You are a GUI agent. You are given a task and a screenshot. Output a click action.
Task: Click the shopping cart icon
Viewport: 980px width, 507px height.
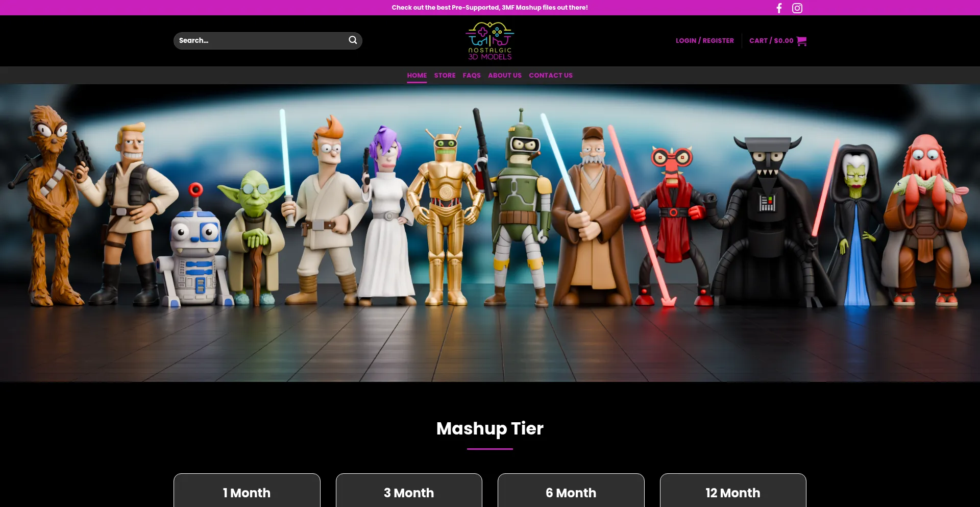801,41
